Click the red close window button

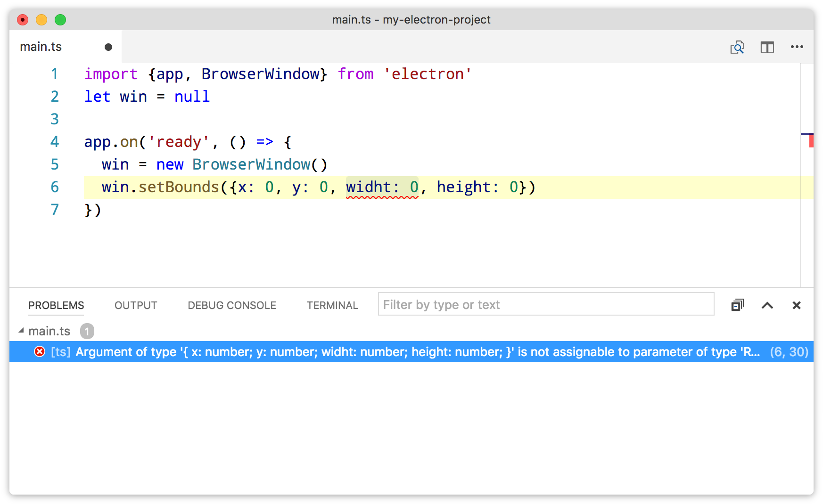click(23, 20)
